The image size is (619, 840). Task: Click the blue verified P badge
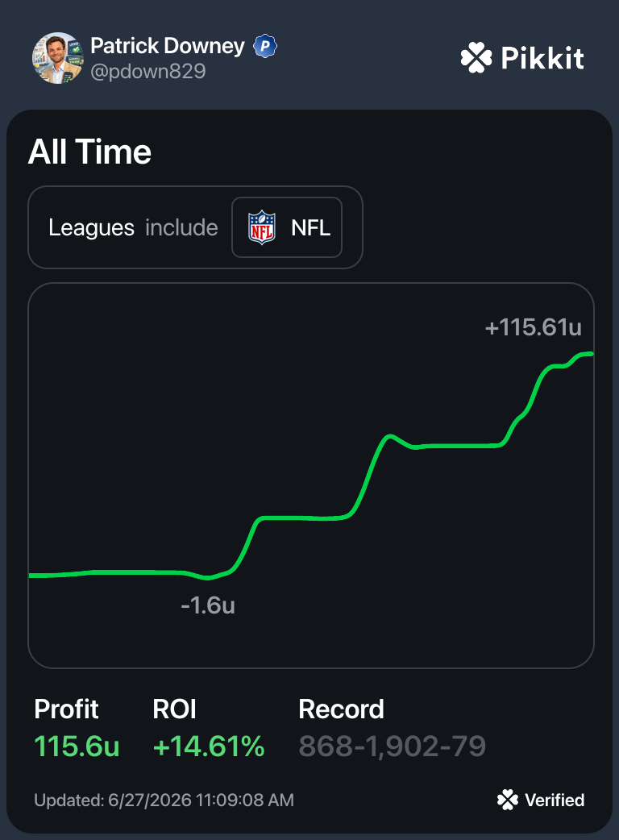[264, 46]
